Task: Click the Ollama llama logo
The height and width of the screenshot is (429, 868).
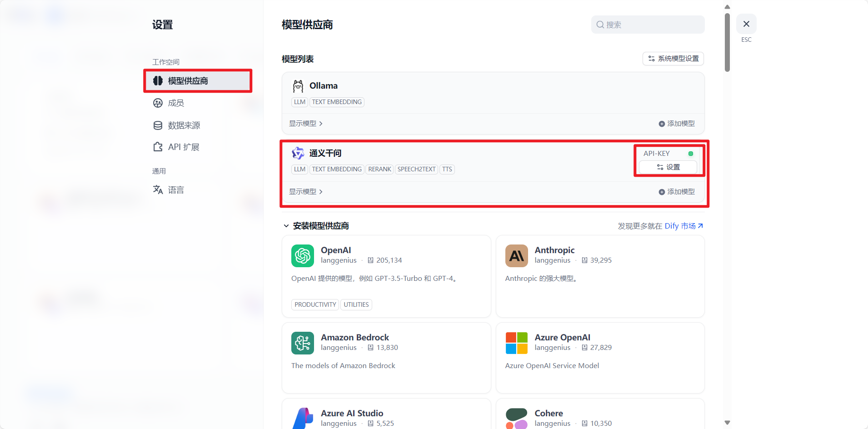Action: tap(298, 86)
